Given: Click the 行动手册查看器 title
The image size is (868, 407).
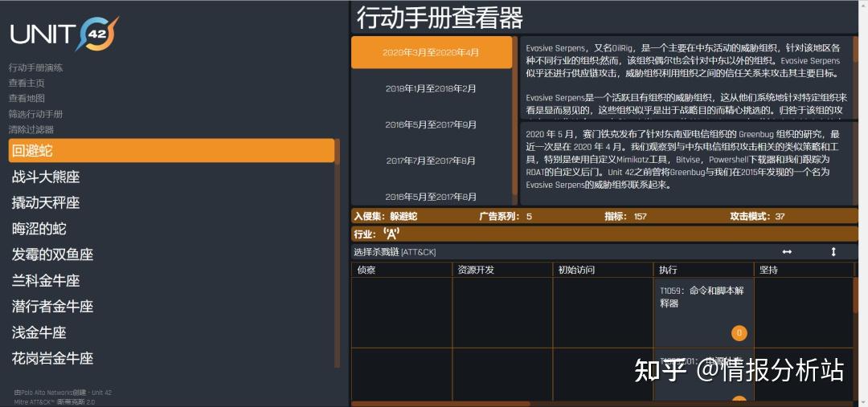Looking at the screenshot, I should click(440, 18).
